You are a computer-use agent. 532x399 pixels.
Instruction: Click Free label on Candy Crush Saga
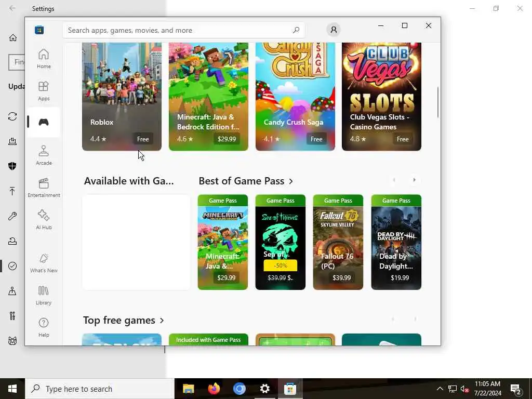point(316,139)
